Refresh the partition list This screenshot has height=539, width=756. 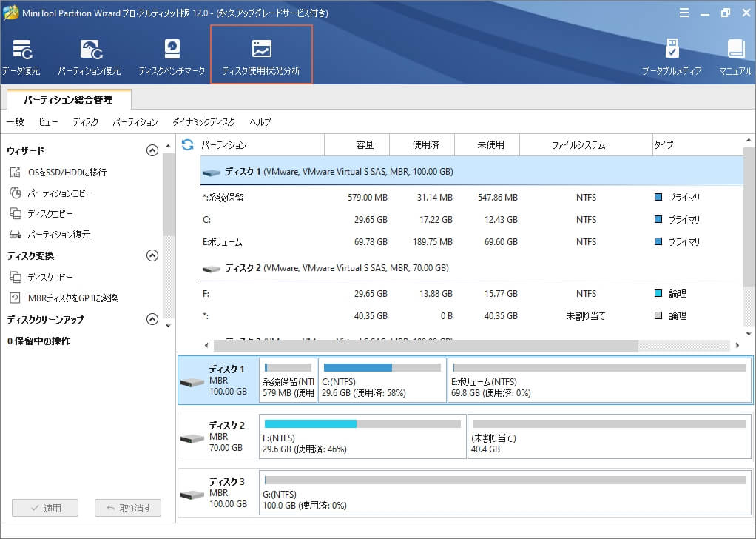coord(188,144)
